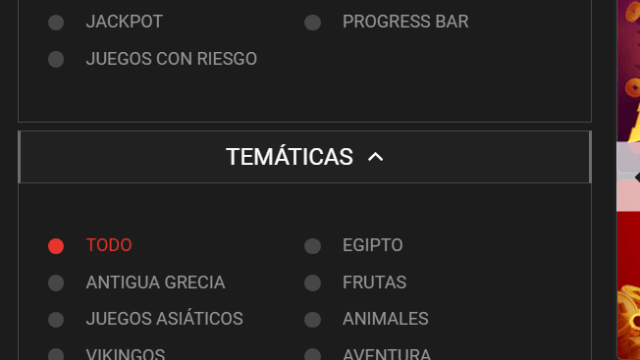Select the PROGRESS BAR filter option
640x360 pixels.
tap(313, 22)
